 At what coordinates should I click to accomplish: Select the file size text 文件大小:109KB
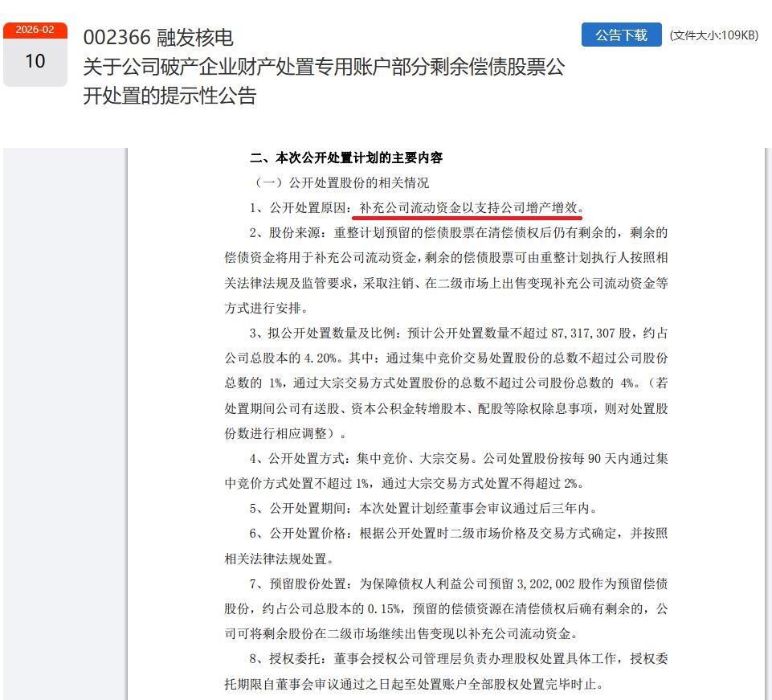[714, 35]
